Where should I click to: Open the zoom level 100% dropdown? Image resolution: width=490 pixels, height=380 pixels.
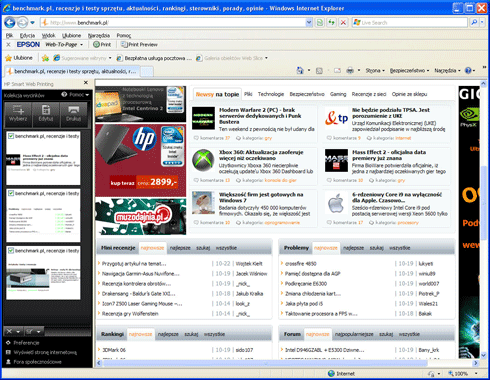[x=476, y=374]
